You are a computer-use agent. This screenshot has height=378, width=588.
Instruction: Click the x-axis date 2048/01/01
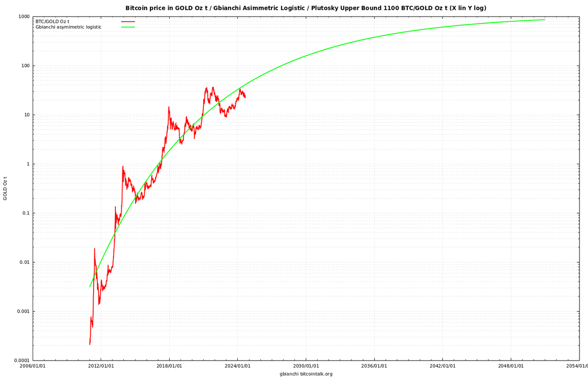pyautogui.click(x=511, y=366)
